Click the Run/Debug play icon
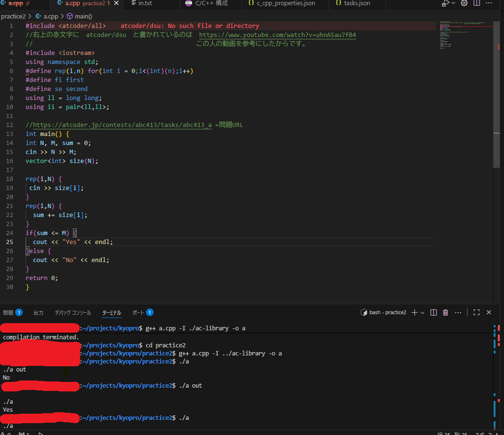 pos(445,3)
